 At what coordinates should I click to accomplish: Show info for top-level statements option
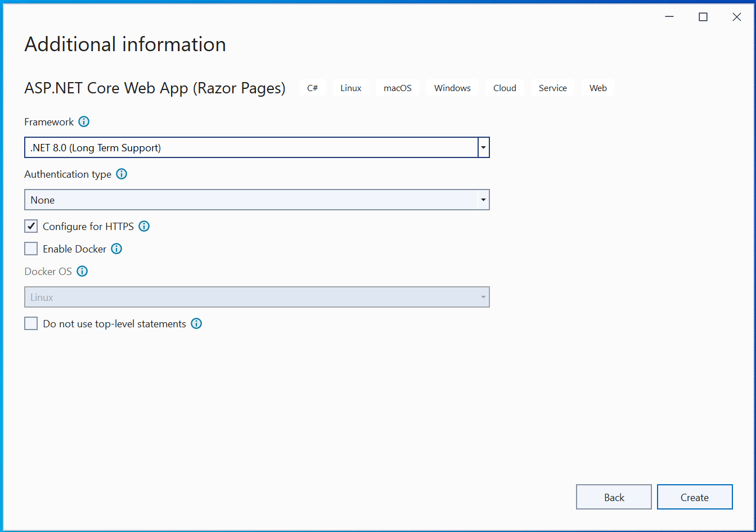196,323
